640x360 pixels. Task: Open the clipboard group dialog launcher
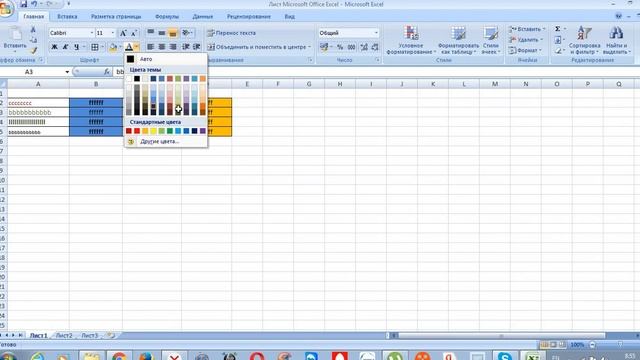pyautogui.click(x=41, y=60)
